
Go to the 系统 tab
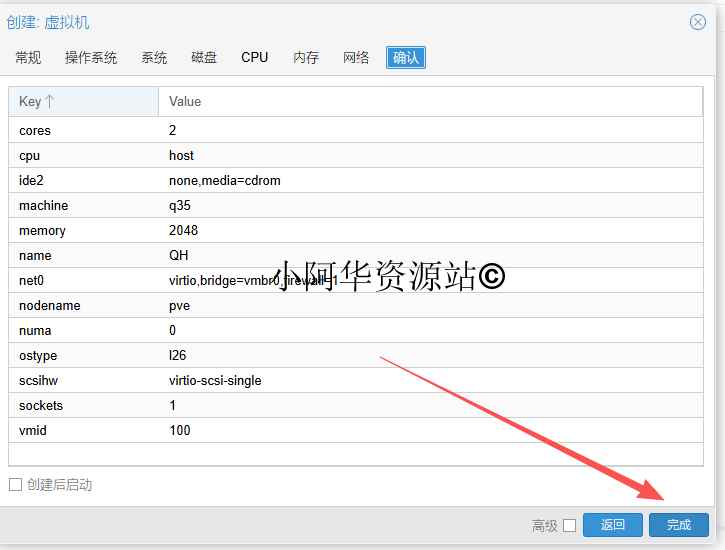pyautogui.click(x=154, y=57)
